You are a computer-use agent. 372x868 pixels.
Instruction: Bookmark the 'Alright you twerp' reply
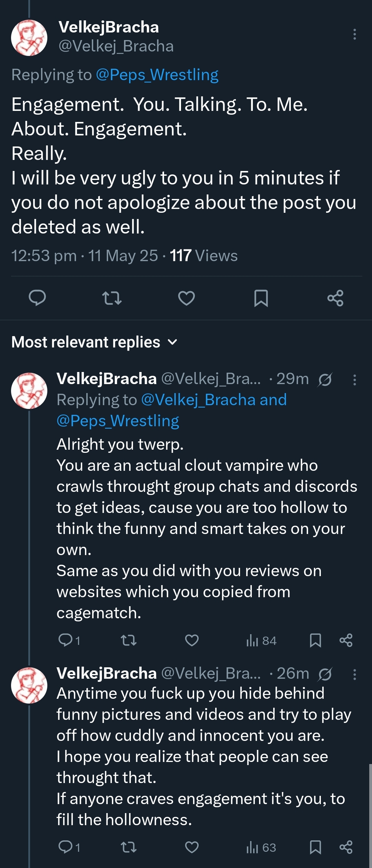point(315,640)
